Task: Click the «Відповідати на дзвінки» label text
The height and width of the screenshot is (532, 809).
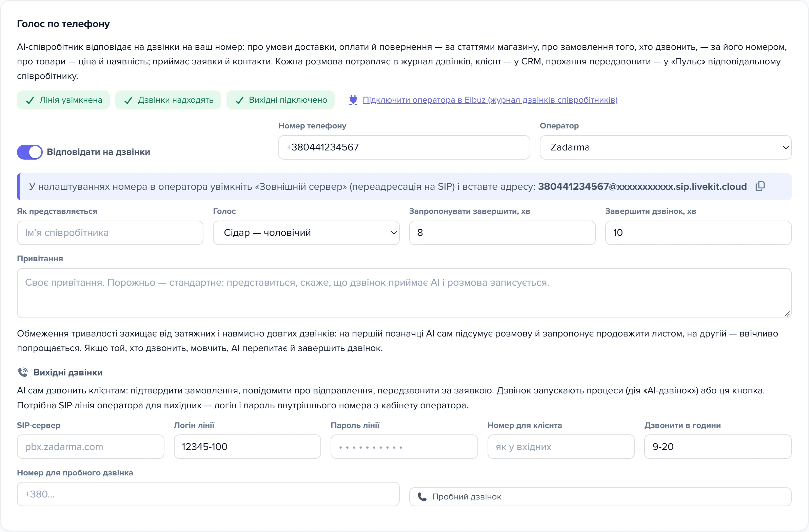Action: pos(98,152)
